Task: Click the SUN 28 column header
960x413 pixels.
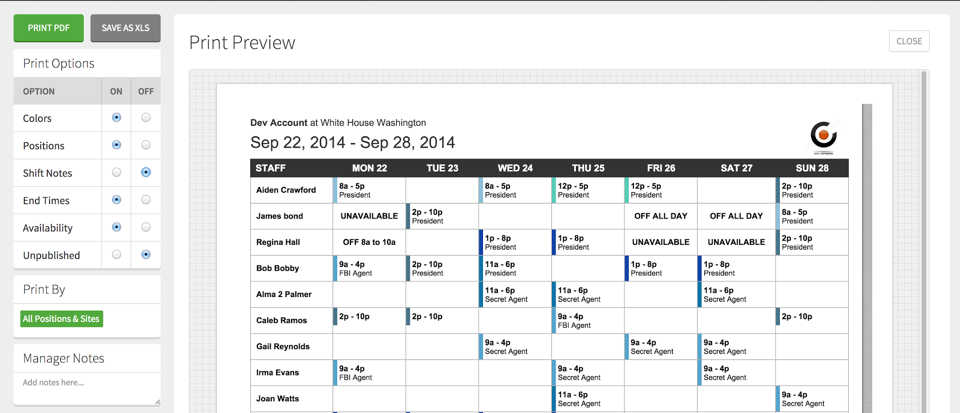Action: [812, 168]
